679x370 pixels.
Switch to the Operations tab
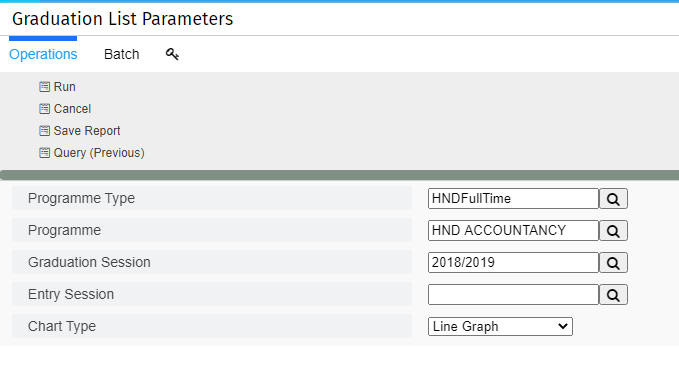click(x=43, y=54)
